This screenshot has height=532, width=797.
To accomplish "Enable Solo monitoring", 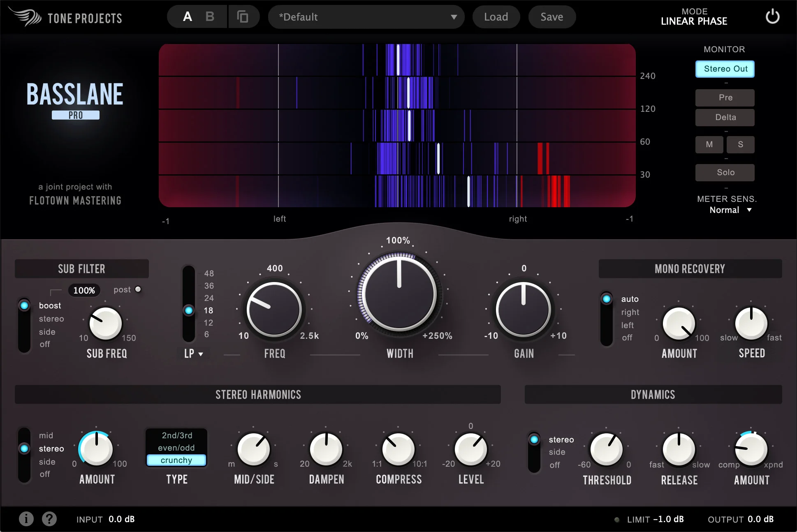I will coord(725,172).
